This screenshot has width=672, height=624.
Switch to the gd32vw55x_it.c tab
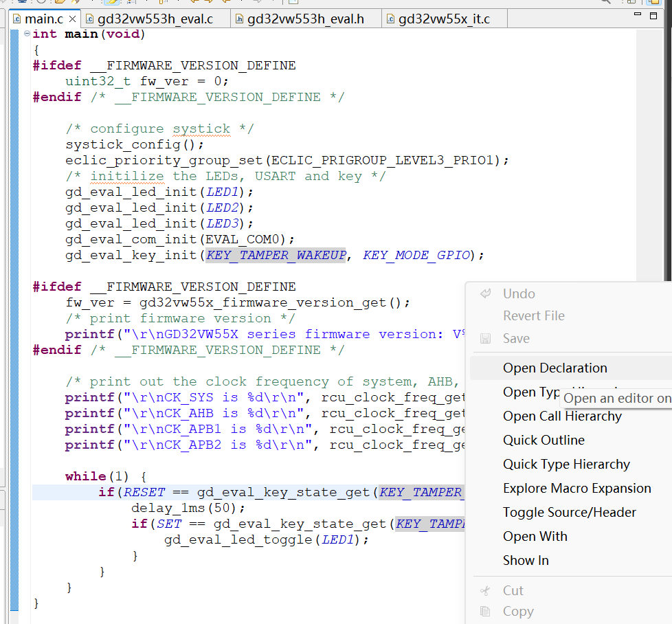(444, 19)
